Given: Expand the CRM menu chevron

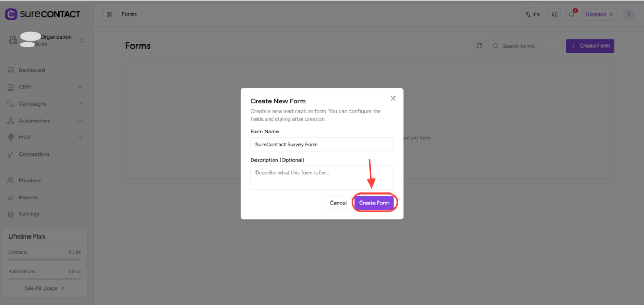Looking at the screenshot, I should click(x=80, y=87).
